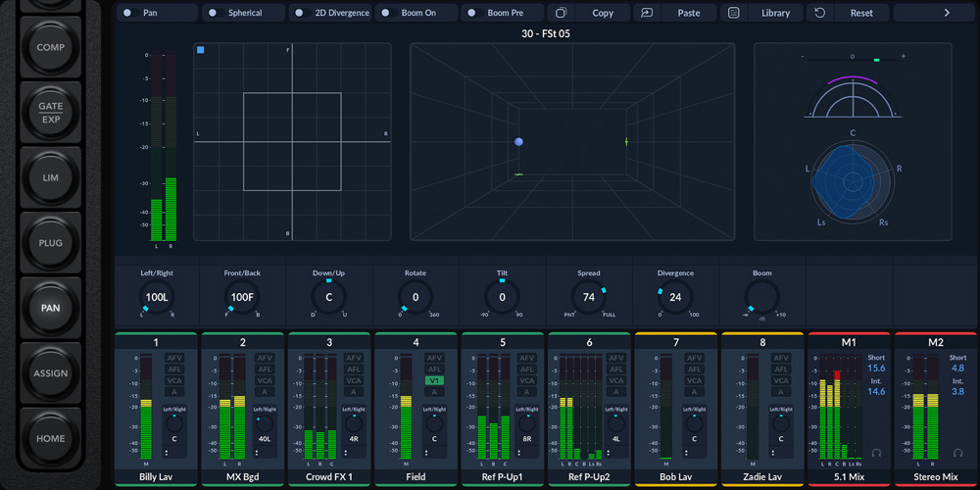
Task: Toggle AFL on channel 8 Zadie Lav
Action: [781, 369]
